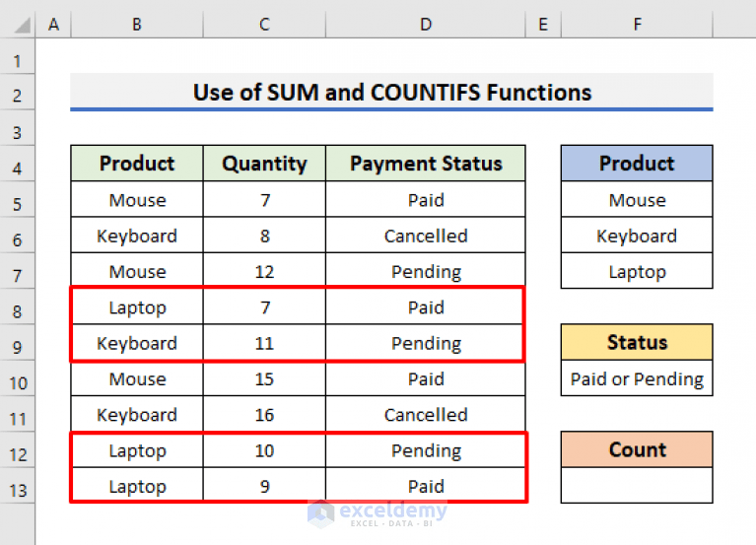
Task: Click the title 'Use of SUM and COUNTIFS Functions'
Action: 392,92
